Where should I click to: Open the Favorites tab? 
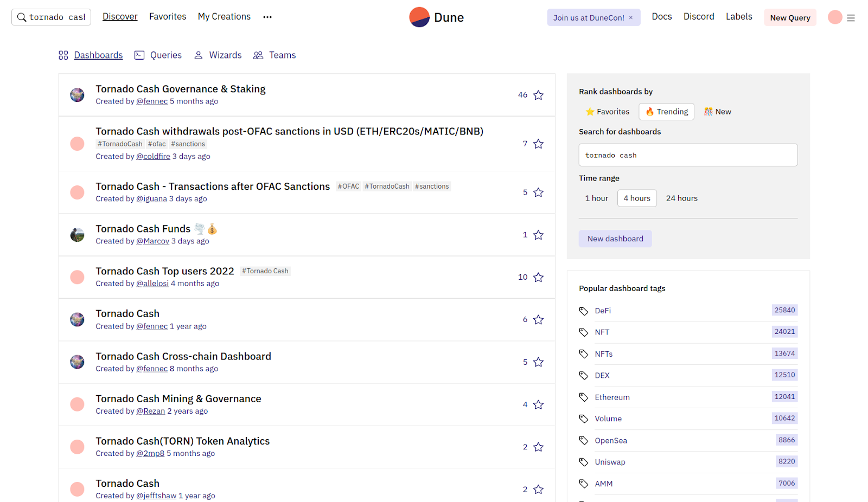pyautogui.click(x=168, y=17)
